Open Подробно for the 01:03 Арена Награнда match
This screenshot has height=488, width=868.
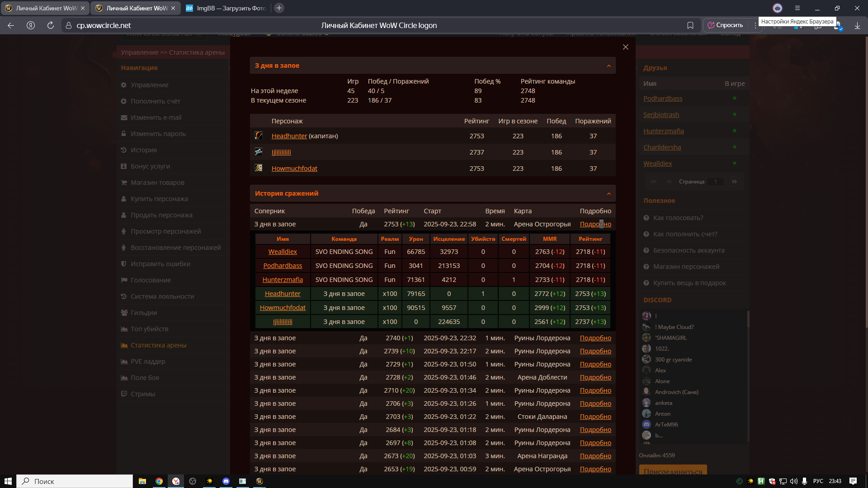595,456
